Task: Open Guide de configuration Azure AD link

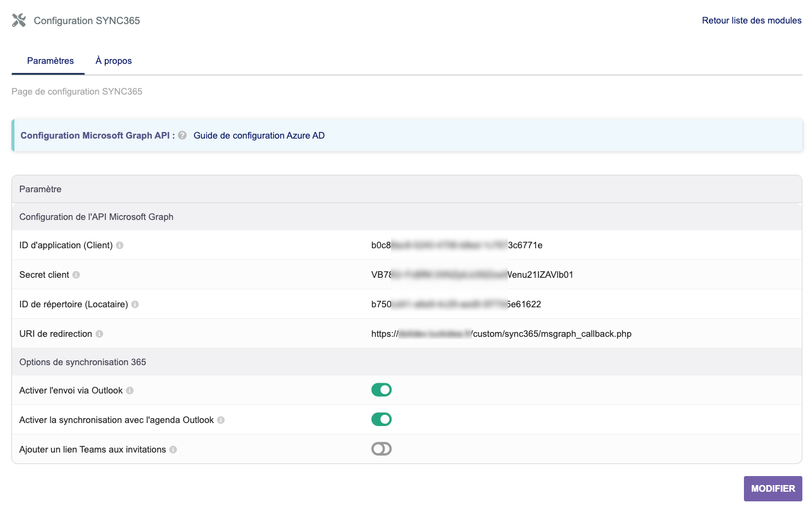Action: [259, 136]
